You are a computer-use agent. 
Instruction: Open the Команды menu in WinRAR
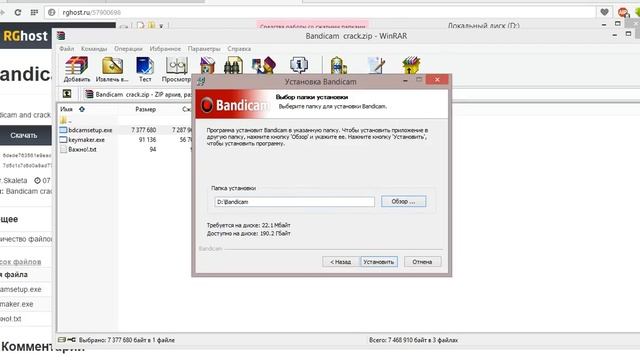pos(94,49)
